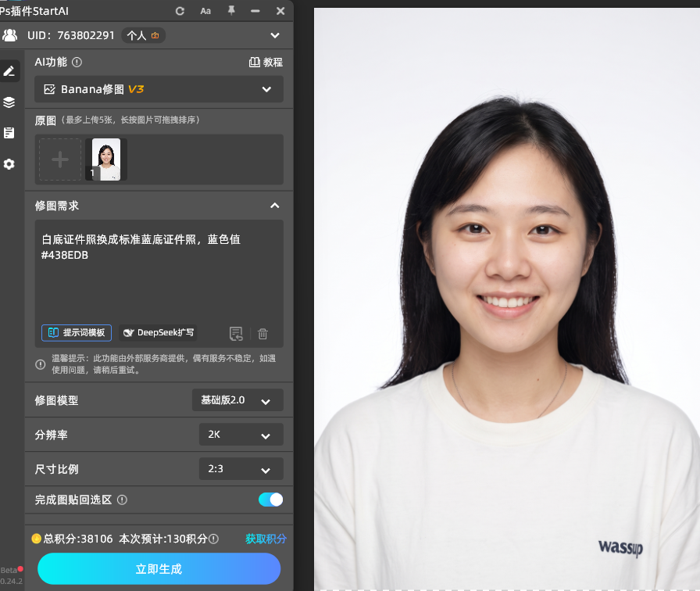Viewport: 700px width, 591px height.
Task: Close the StartAI plugin panel
Action: point(280,11)
